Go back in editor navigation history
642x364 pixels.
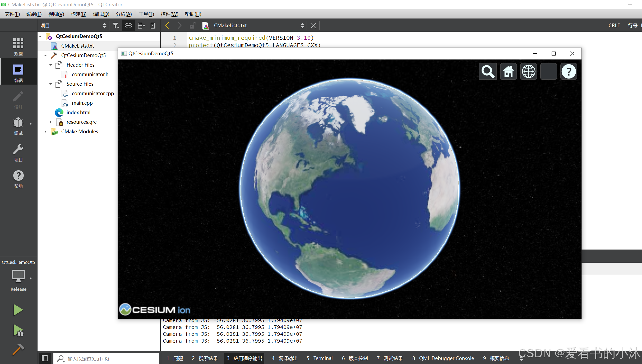[167, 25]
